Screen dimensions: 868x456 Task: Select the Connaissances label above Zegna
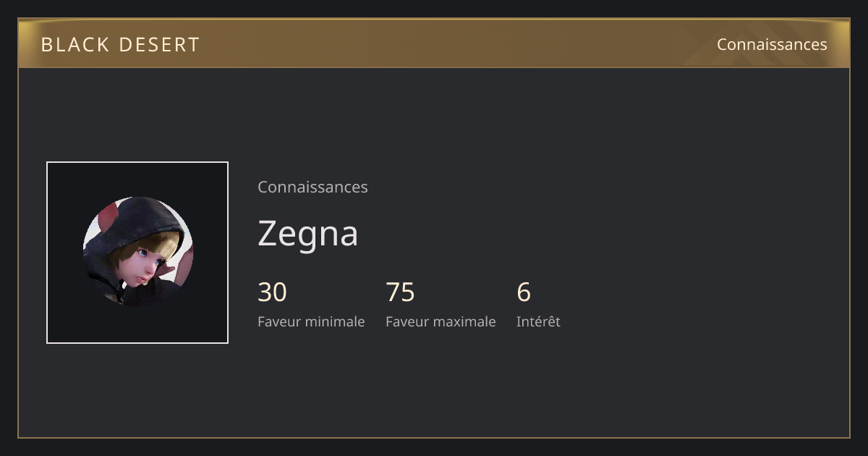(x=312, y=187)
